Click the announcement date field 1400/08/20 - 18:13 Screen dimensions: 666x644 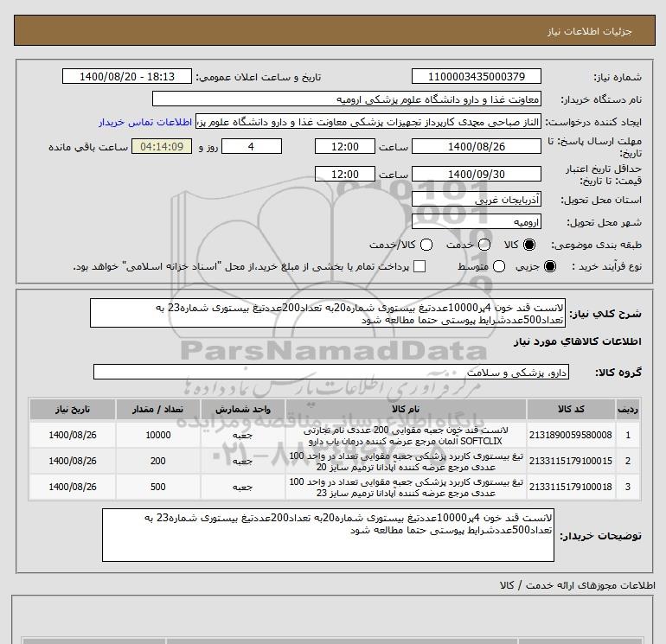(127, 76)
